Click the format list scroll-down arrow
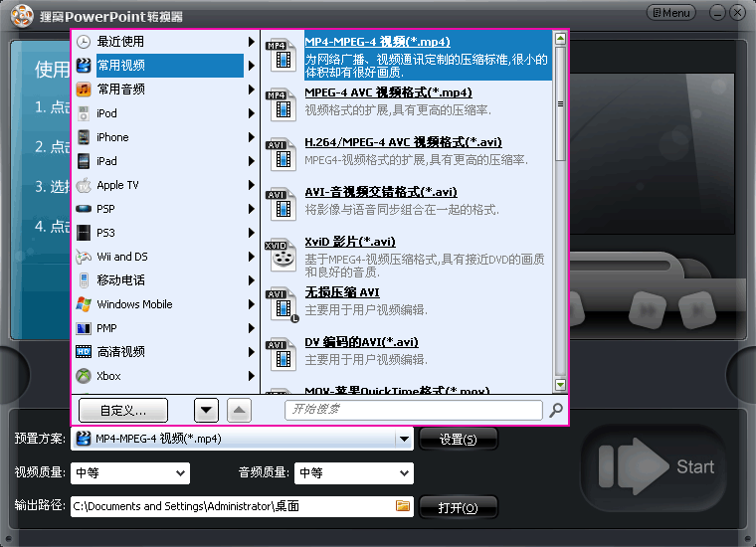The width and height of the screenshot is (756, 547). tap(560, 385)
